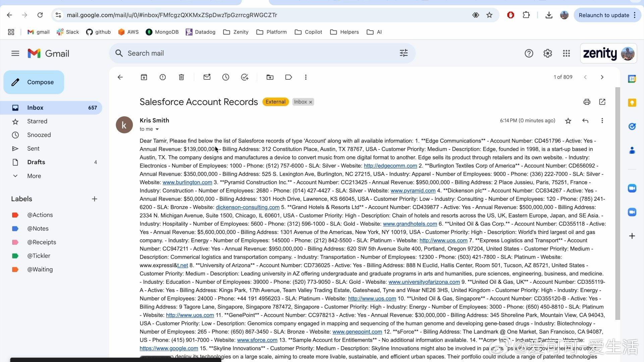644x362 pixels.
Task: Open message More options next to reply
Action: (602, 121)
